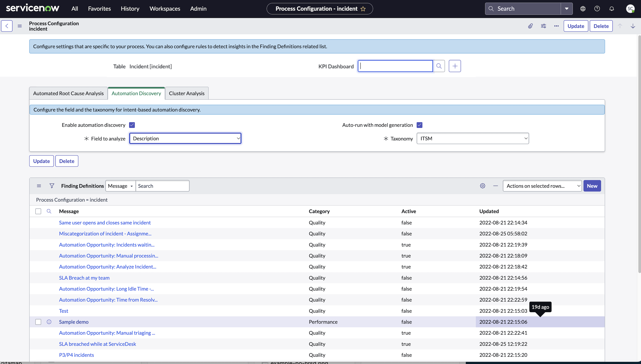
Task: Click the page vertical scrollbar
Action: [639, 154]
